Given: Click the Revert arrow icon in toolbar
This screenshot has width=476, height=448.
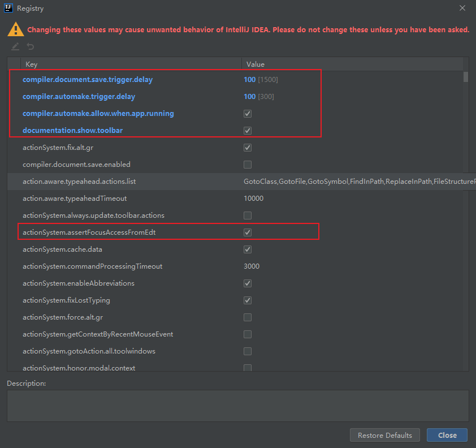Looking at the screenshot, I should (30, 46).
